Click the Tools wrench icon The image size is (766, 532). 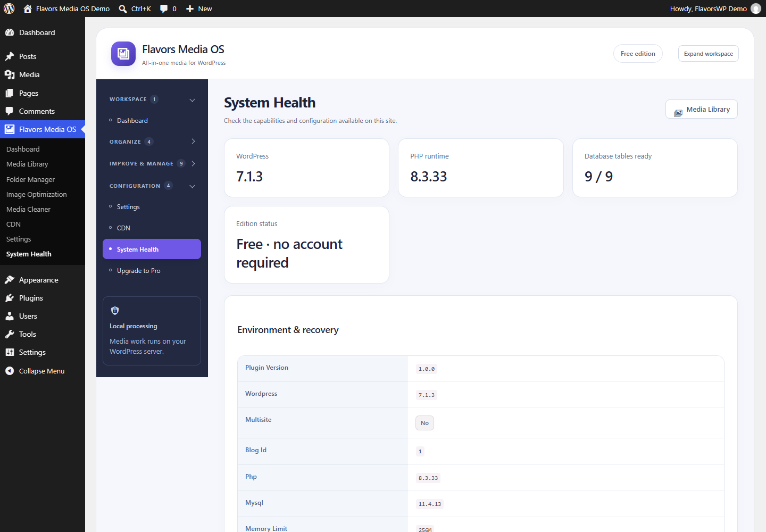pos(10,334)
